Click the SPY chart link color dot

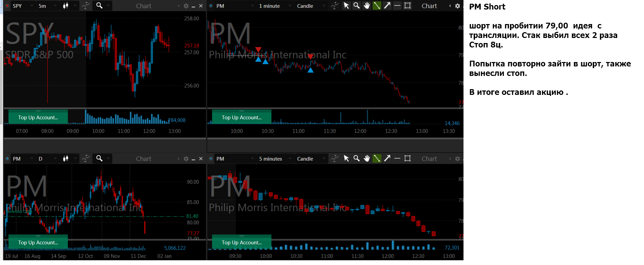point(7,6)
